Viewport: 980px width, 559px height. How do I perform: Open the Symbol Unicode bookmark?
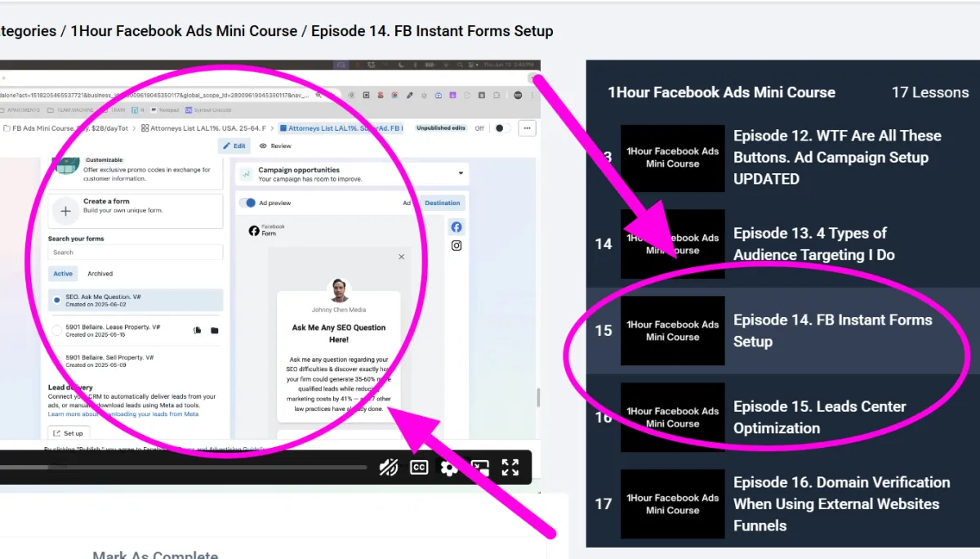pyautogui.click(x=207, y=110)
